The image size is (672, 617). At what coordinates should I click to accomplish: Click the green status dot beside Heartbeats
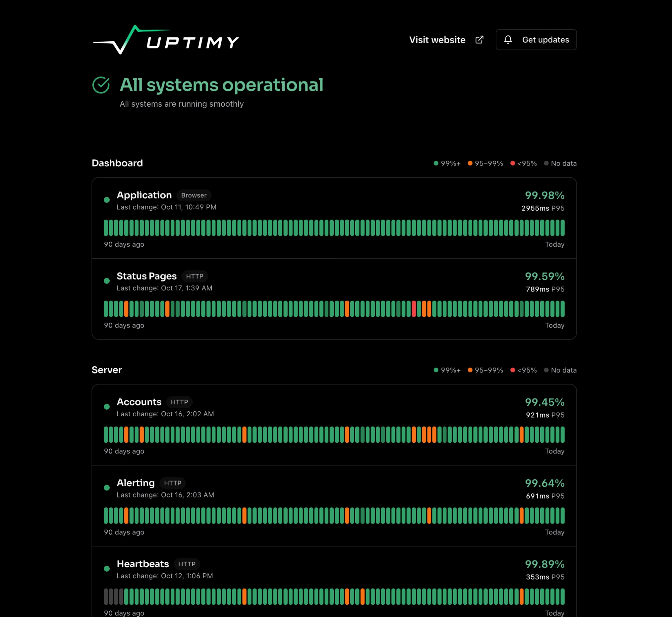[107, 569]
